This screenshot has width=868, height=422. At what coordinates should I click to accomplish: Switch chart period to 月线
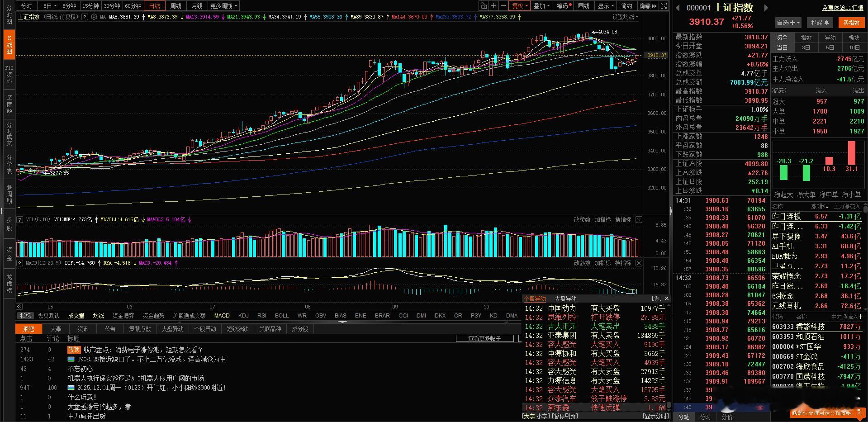pyautogui.click(x=197, y=6)
